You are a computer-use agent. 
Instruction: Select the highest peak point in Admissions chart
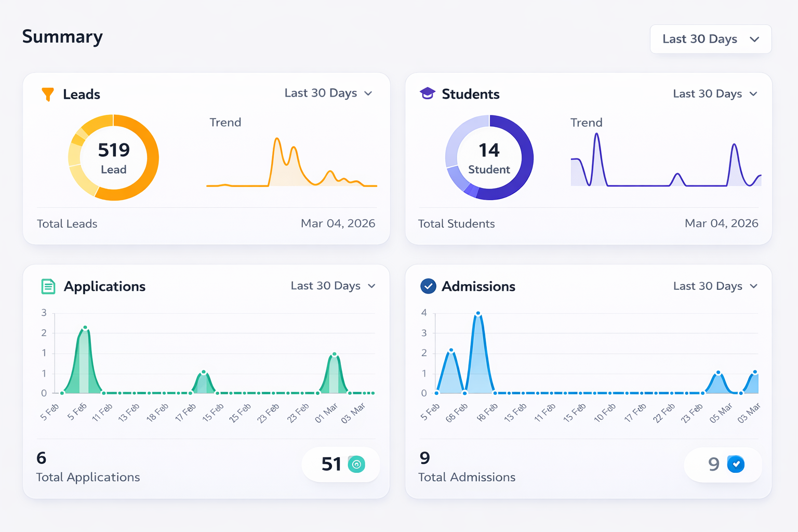click(478, 314)
